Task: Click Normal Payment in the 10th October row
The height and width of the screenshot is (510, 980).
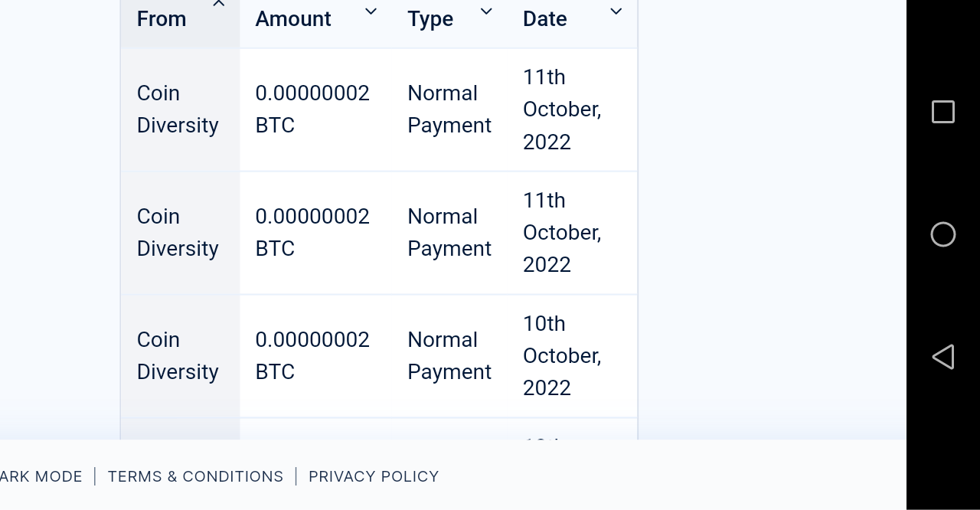Action: 449,356
